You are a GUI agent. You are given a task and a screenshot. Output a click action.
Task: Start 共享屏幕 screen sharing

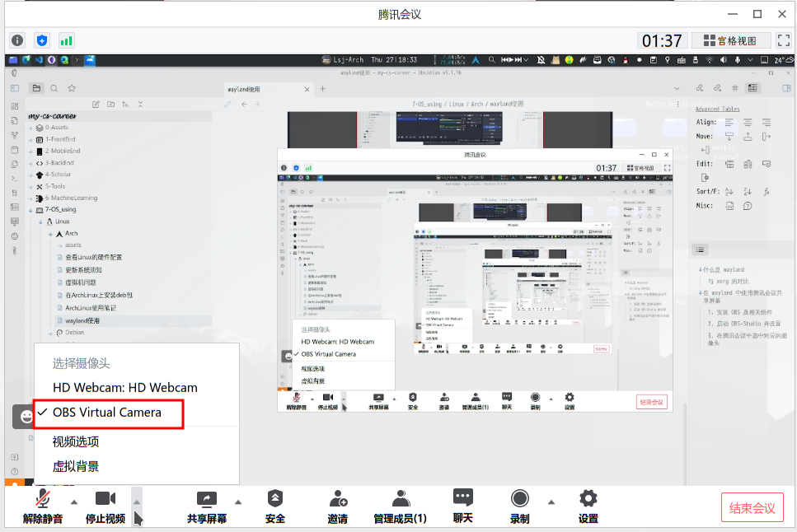(207, 506)
